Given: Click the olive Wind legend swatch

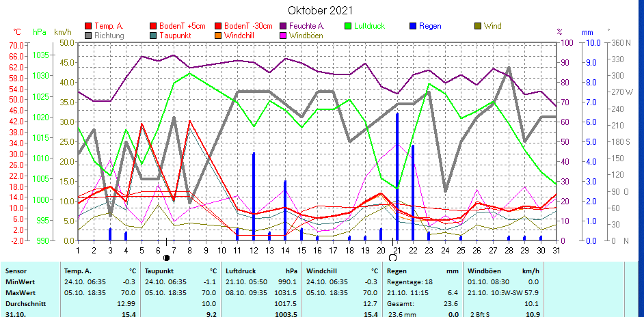Looking at the screenshot, I should [x=478, y=26].
